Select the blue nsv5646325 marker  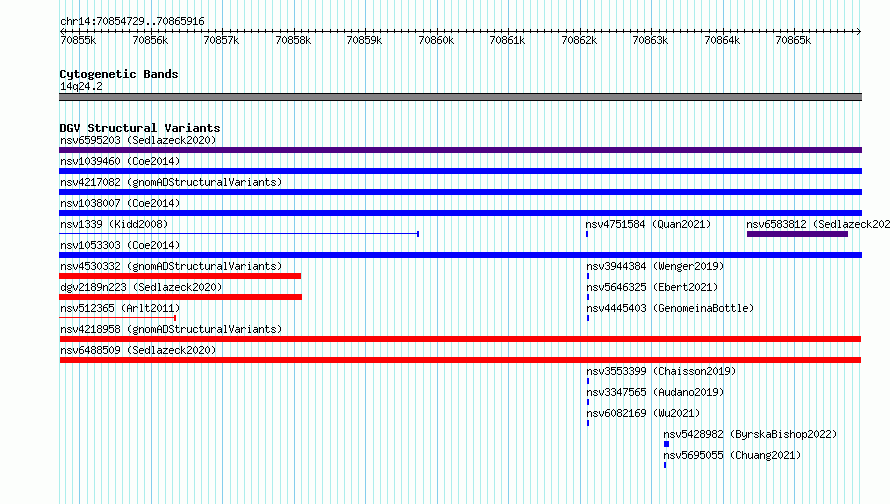pyautogui.click(x=588, y=297)
